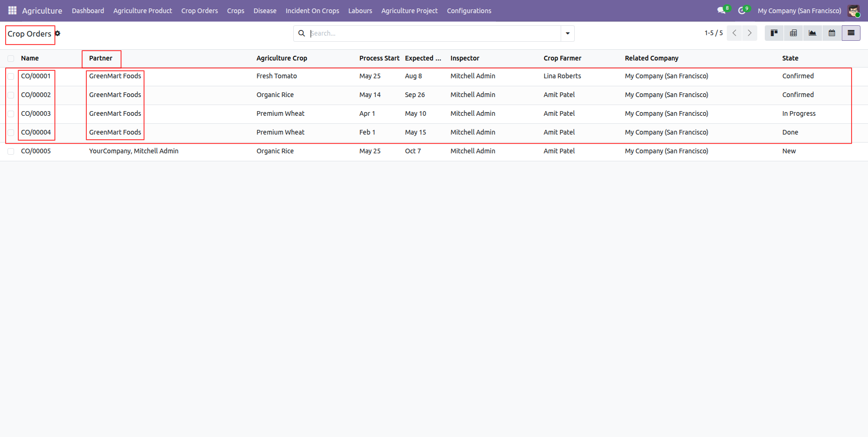Select the CO/00005 row checkbox

pos(11,151)
